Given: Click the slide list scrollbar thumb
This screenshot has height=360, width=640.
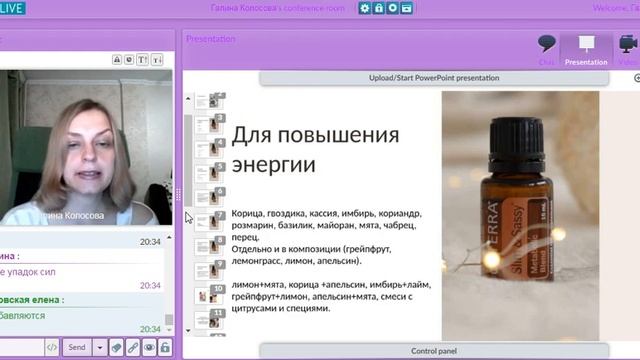Looking at the screenshot, I should (188, 160).
